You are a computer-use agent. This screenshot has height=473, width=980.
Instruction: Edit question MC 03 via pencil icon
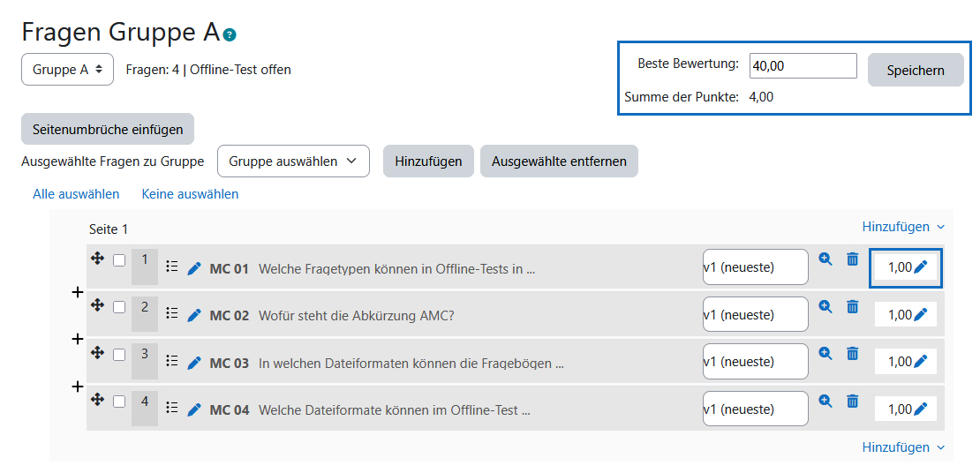point(194,363)
